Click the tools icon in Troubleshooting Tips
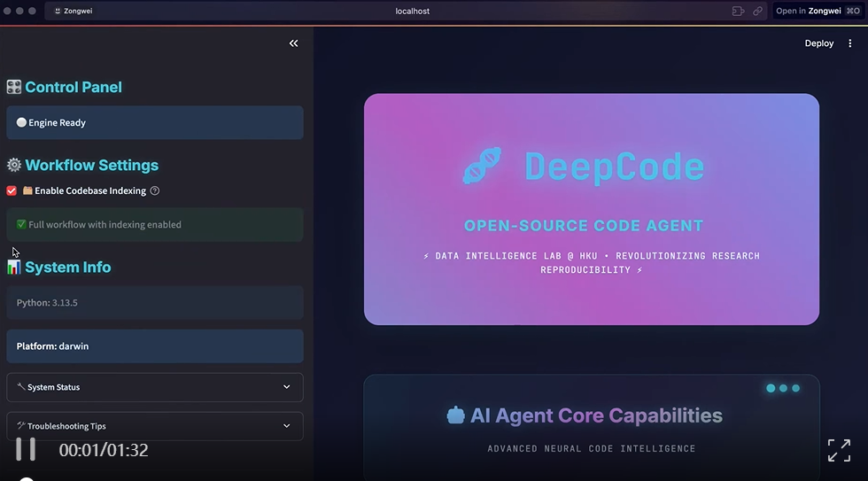The image size is (868, 481). [21, 425]
